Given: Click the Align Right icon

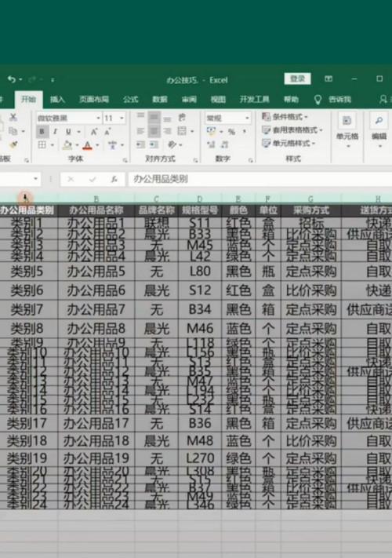Looking at the screenshot, I should click(168, 131).
